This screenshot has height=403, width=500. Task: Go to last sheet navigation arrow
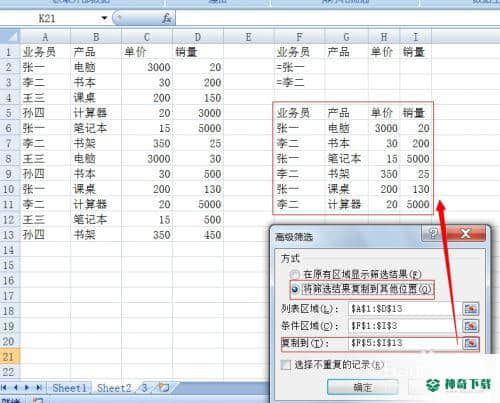[x=39, y=388]
